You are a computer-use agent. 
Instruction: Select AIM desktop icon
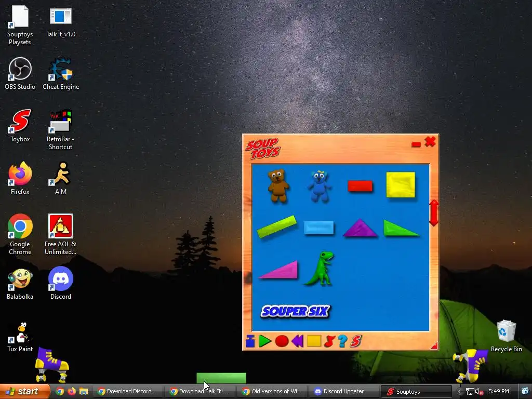[x=61, y=178]
